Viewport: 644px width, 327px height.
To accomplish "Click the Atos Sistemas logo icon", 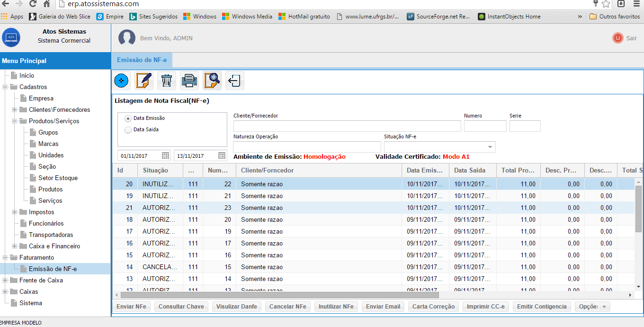I will tap(11, 37).
